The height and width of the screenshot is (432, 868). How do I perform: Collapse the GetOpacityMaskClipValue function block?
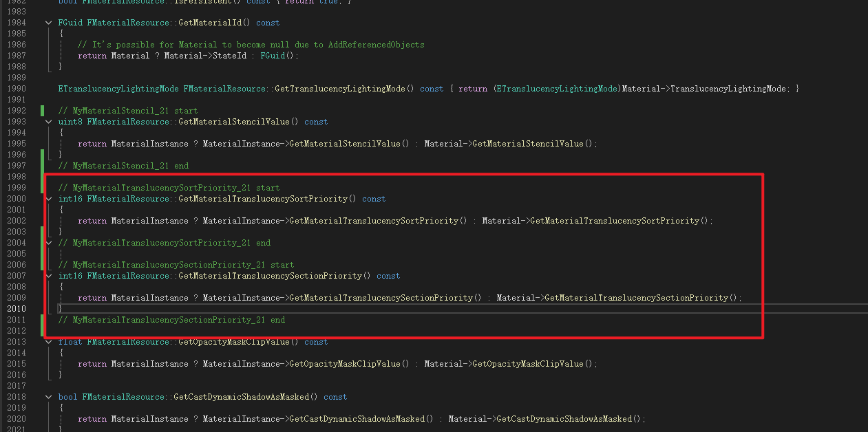coord(48,342)
